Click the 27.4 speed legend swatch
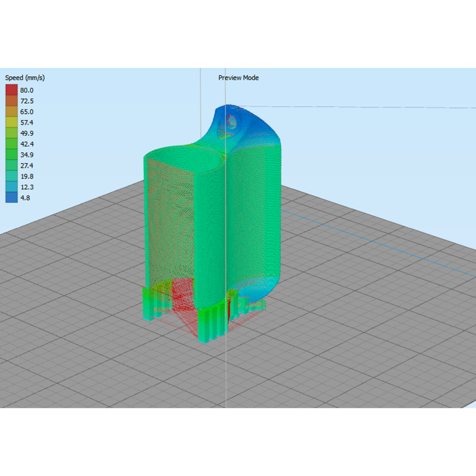 tap(11, 166)
